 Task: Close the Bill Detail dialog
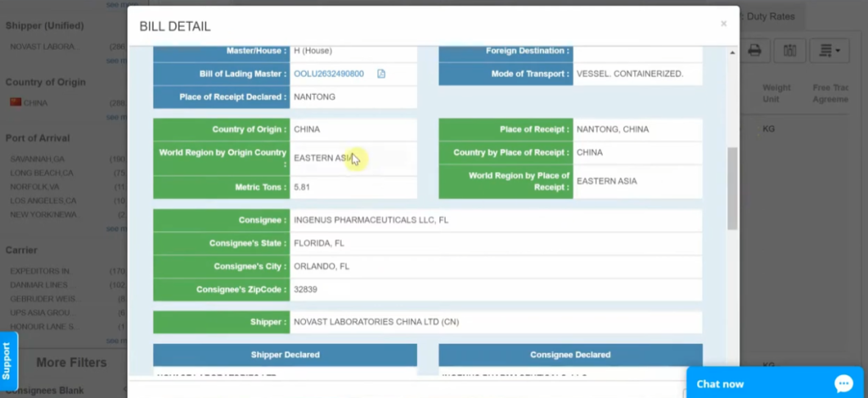(723, 24)
